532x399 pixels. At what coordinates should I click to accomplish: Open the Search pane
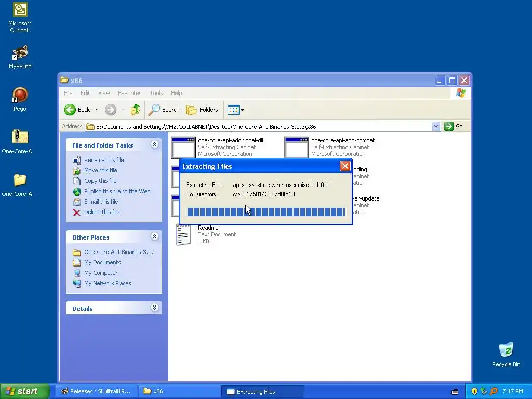pyautogui.click(x=164, y=110)
